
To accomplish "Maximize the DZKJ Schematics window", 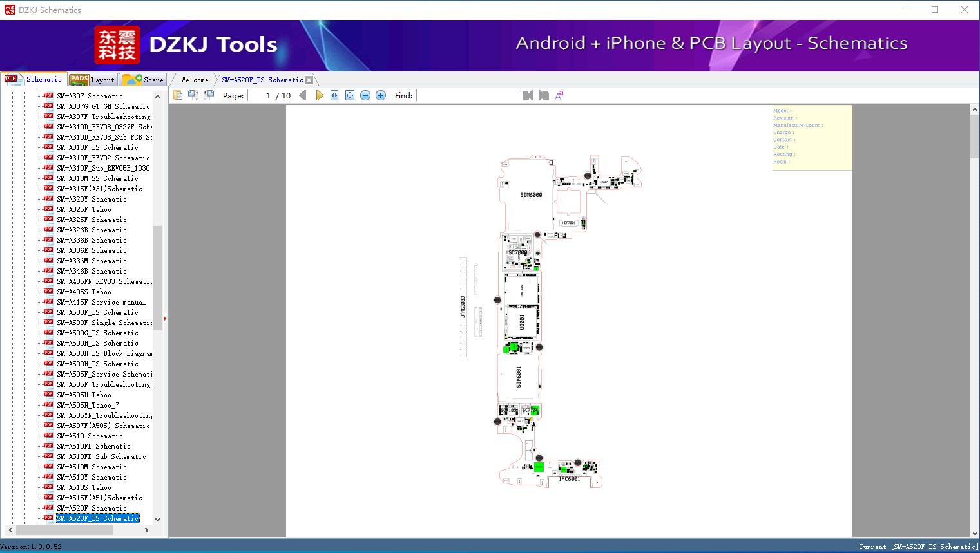I will click(935, 10).
